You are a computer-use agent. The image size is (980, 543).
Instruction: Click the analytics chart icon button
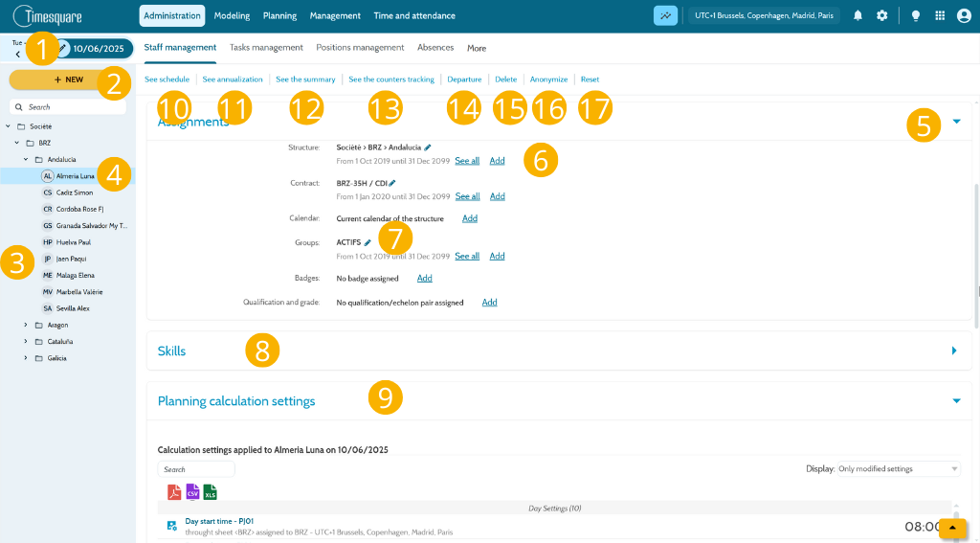pyautogui.click(x=666, y=15)
